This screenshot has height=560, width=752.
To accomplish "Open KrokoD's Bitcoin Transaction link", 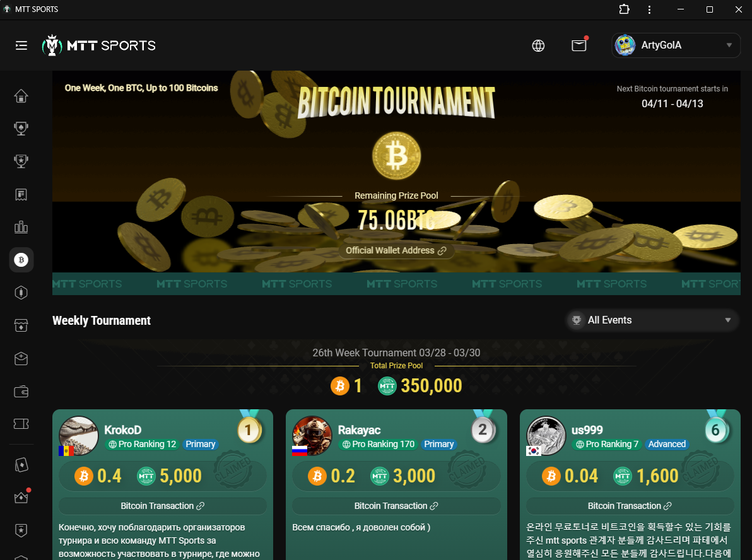I will click(x=163, y=506).
